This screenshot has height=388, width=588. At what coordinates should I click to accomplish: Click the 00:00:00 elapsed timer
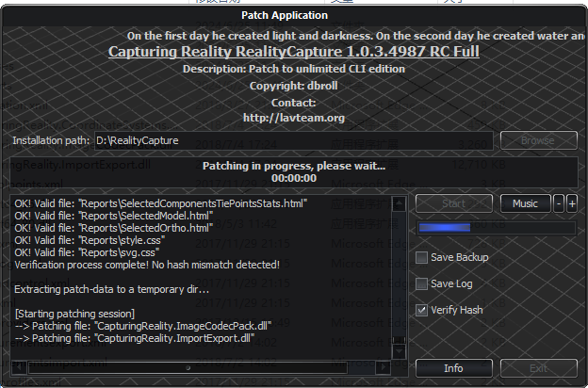point(294,178)
